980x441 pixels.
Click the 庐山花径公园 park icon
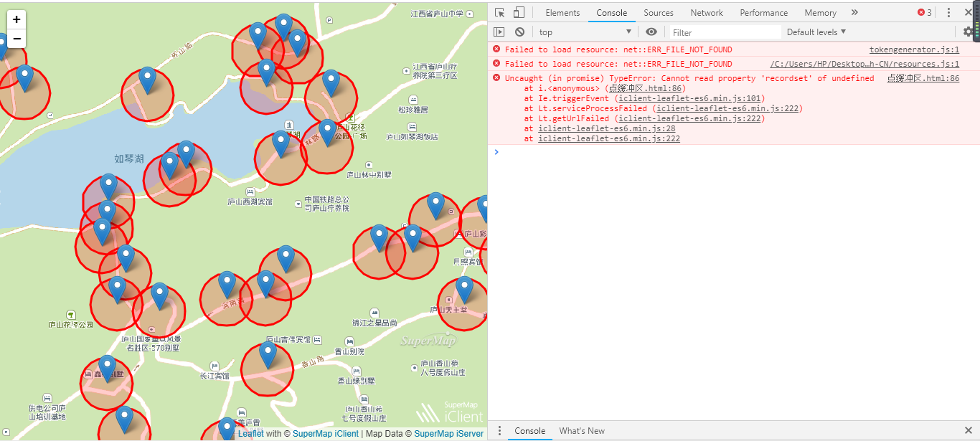(x=71, y=315)
